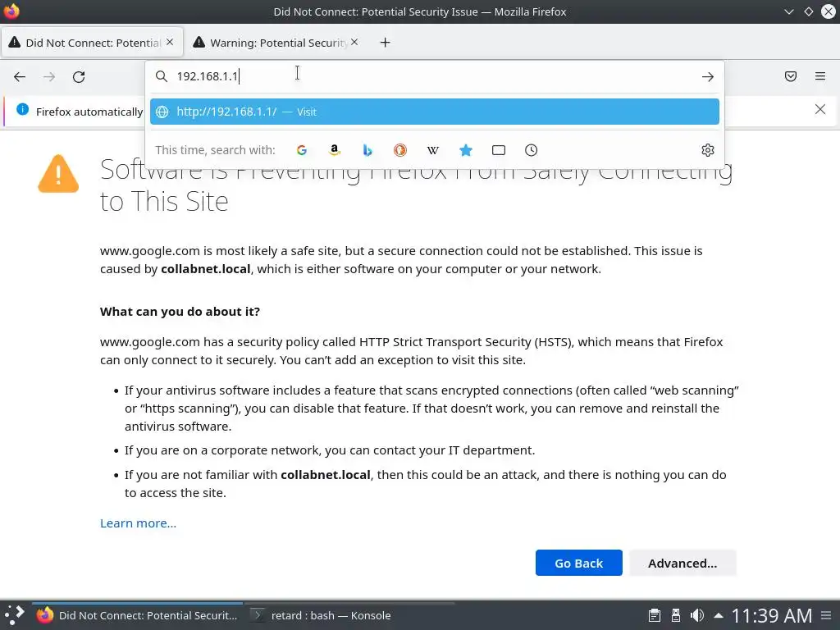
Task: Open window title bar dropdown chevron
Action: (x=788, y=11)
